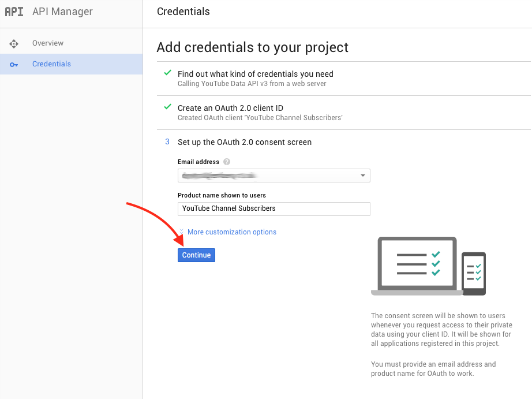Click the 'Set up the OAuth 2.0 consent screen' heading
Image resolution: width=532 pixels, height=399 pixels.
pos(245,142)
